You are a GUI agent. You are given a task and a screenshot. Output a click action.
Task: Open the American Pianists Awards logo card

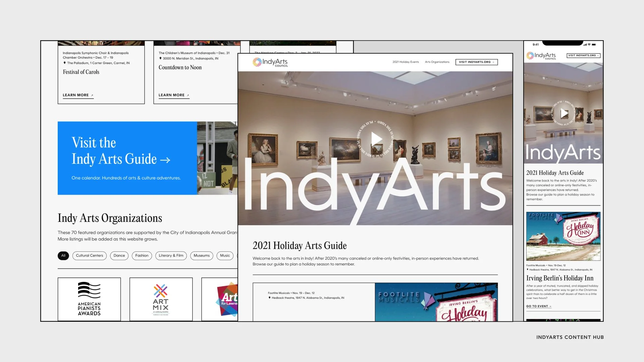click(89, 299)
